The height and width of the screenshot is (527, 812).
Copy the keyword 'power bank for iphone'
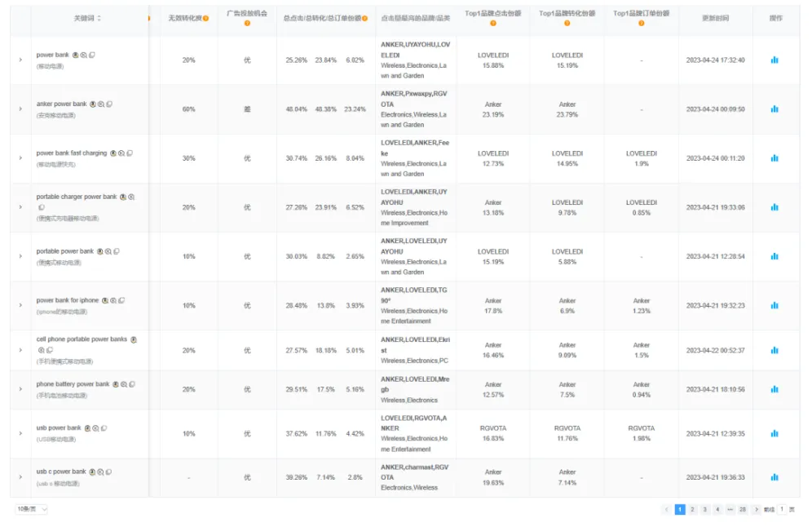click(x=121, y=300)
